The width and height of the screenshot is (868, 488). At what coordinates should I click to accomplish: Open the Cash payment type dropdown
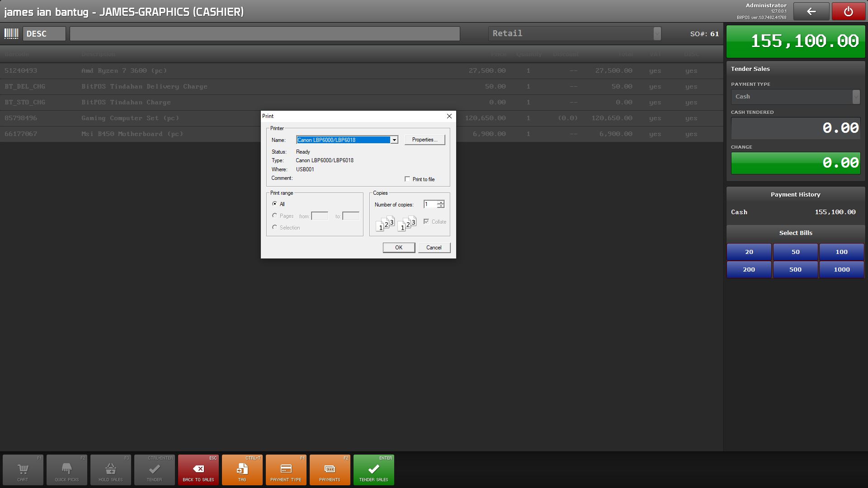pyautogui.click(x=856, y=97)
